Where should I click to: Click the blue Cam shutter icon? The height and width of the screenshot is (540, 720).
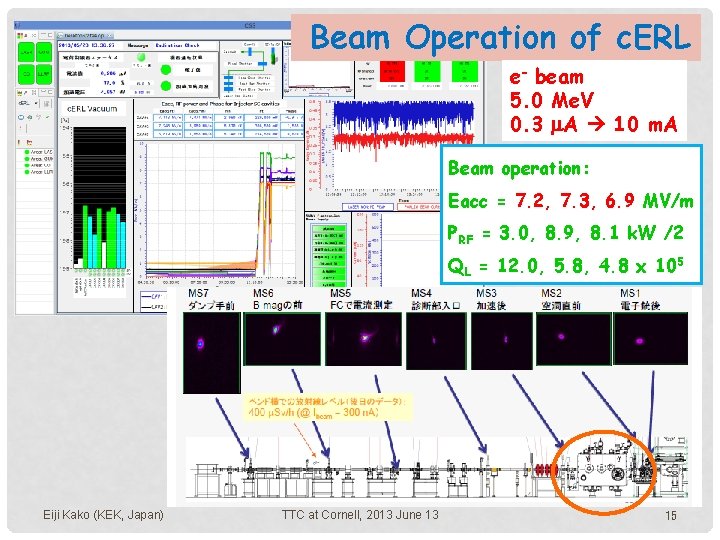(x=250, y=51)
